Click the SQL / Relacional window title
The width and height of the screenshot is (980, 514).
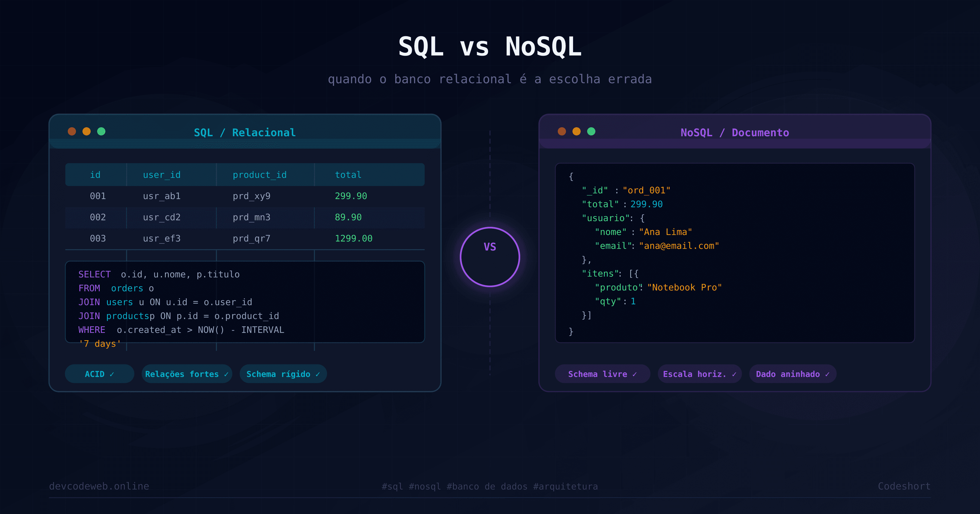245,133
